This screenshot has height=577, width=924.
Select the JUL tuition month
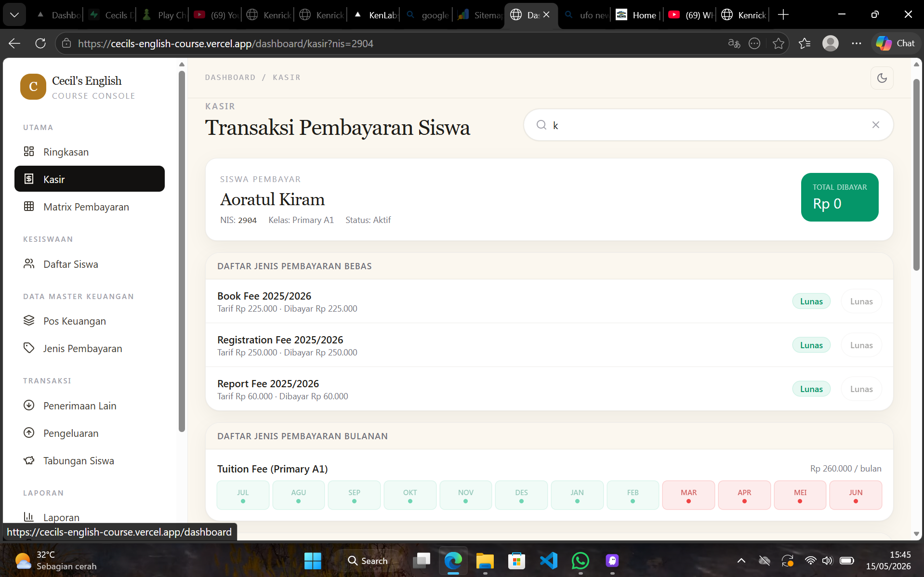243,495
